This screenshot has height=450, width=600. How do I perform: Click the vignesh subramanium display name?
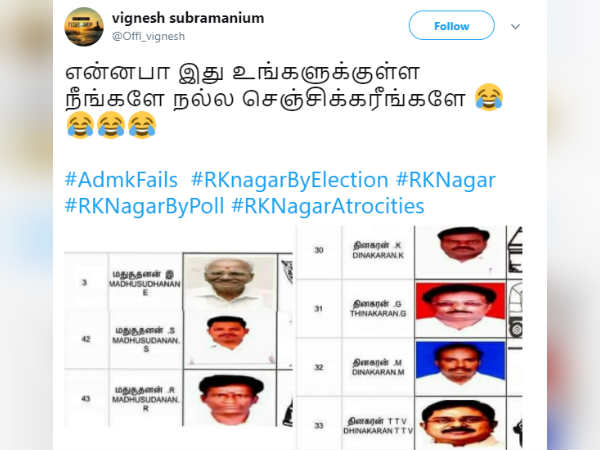188,18
